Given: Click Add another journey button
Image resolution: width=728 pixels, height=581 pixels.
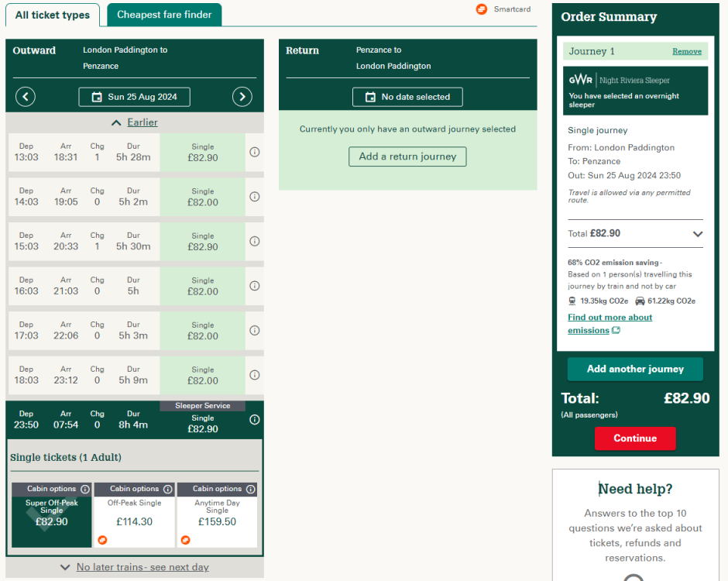Looking at the screenshot, I should pos(635,369).
